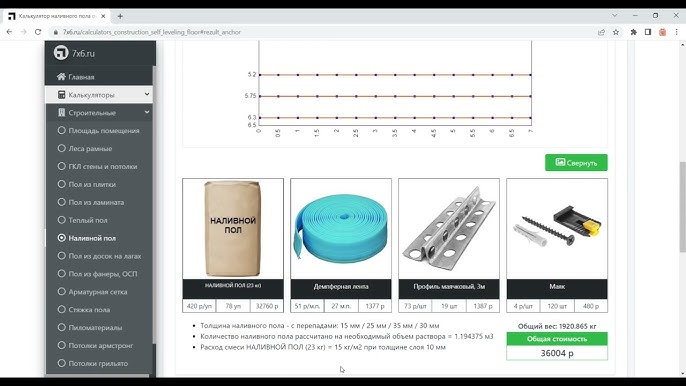Screen dimensions: 686x386
Task: Bookmark the page with the star icon
Action: 616,32
